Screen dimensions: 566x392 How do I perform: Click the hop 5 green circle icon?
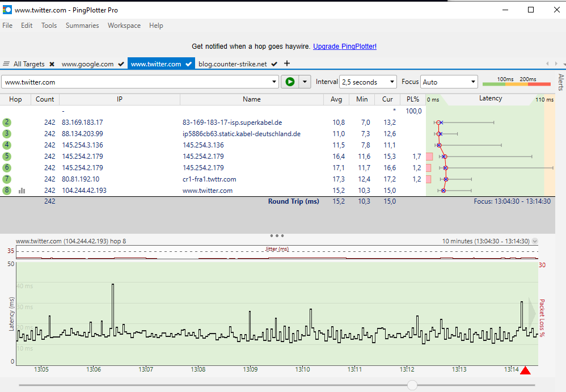coord(6,157)
